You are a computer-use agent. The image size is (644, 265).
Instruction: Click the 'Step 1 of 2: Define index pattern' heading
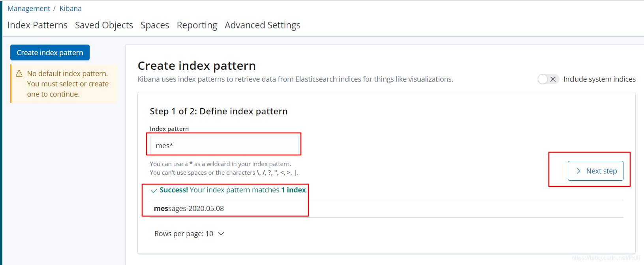[219, 111]
